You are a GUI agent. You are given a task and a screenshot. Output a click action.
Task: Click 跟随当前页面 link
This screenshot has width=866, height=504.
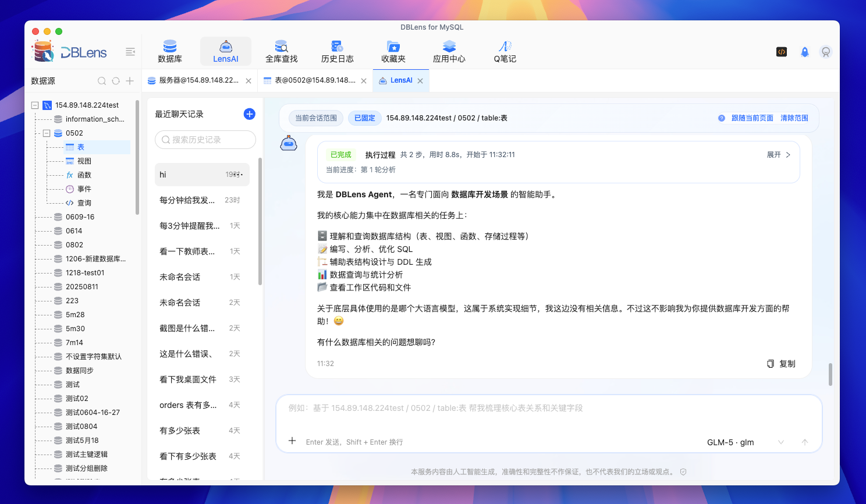[x=753, y=118]
